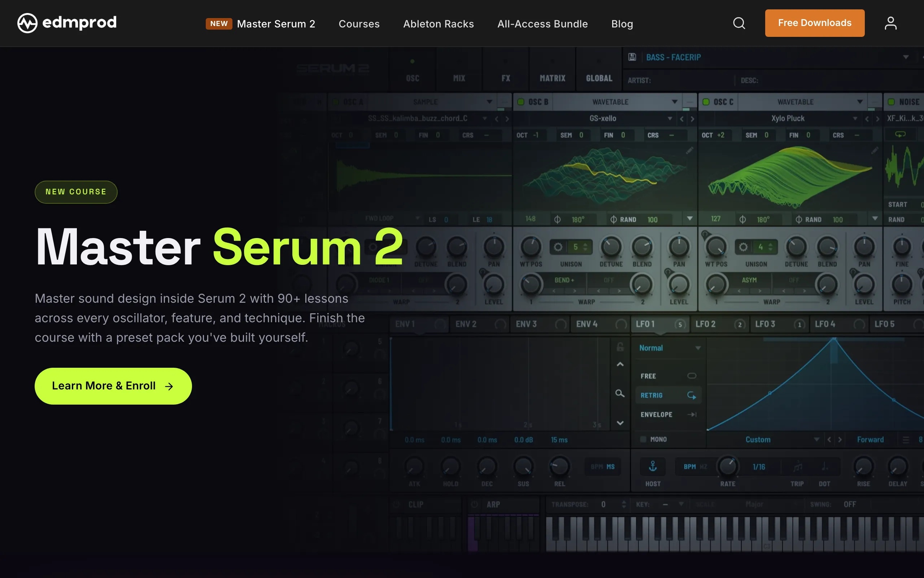The width and height of the screenshot is (924, 578).
Task: Open the LFO Normal mode dropdown
Action: 670,348
